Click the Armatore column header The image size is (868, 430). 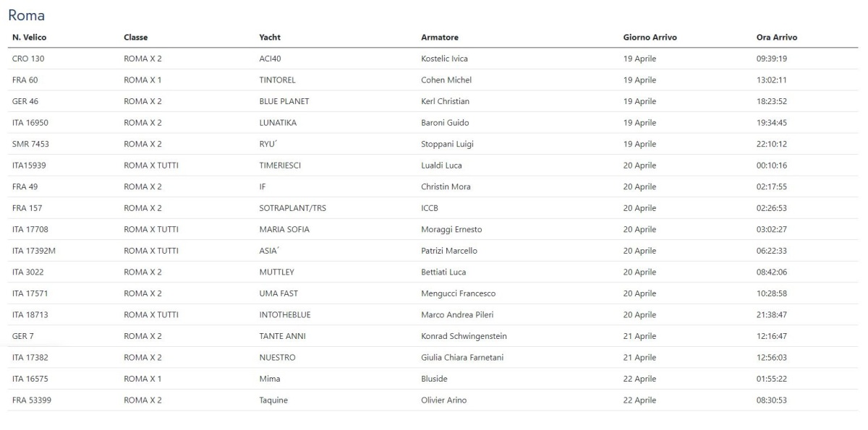[440, 38]
